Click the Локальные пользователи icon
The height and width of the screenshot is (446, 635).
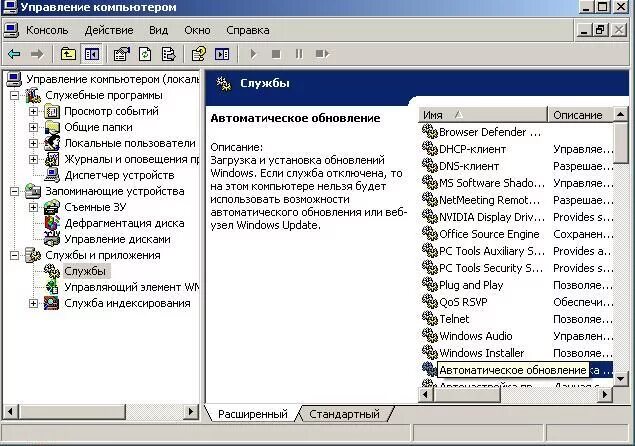tap(52, 143)
